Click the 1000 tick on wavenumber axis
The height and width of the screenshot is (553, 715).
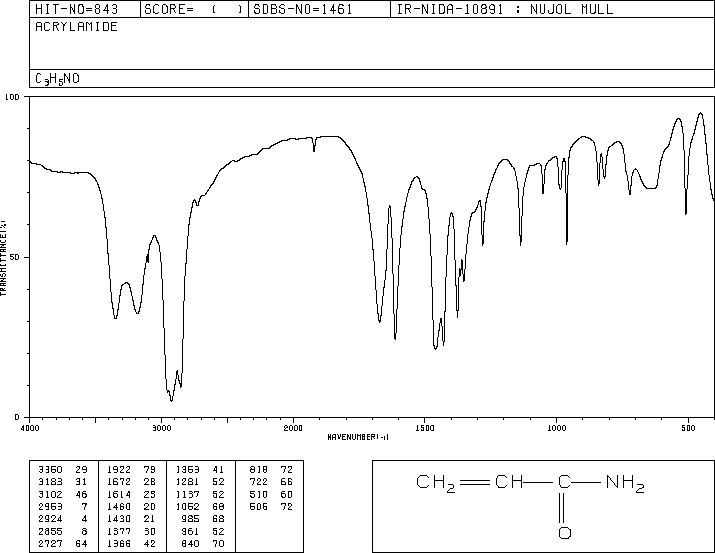[556, 427]
